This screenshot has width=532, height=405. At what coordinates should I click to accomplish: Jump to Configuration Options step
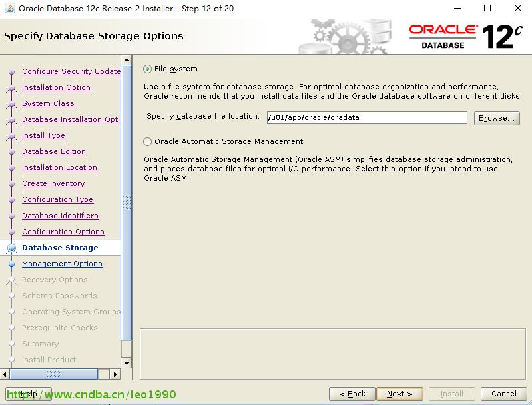tap(63, 232)
